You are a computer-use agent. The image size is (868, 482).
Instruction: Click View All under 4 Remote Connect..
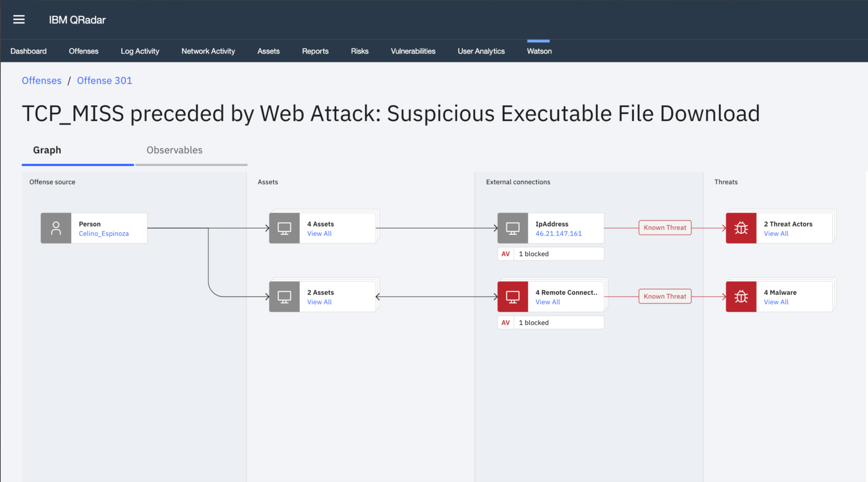(x=547, y=302)
